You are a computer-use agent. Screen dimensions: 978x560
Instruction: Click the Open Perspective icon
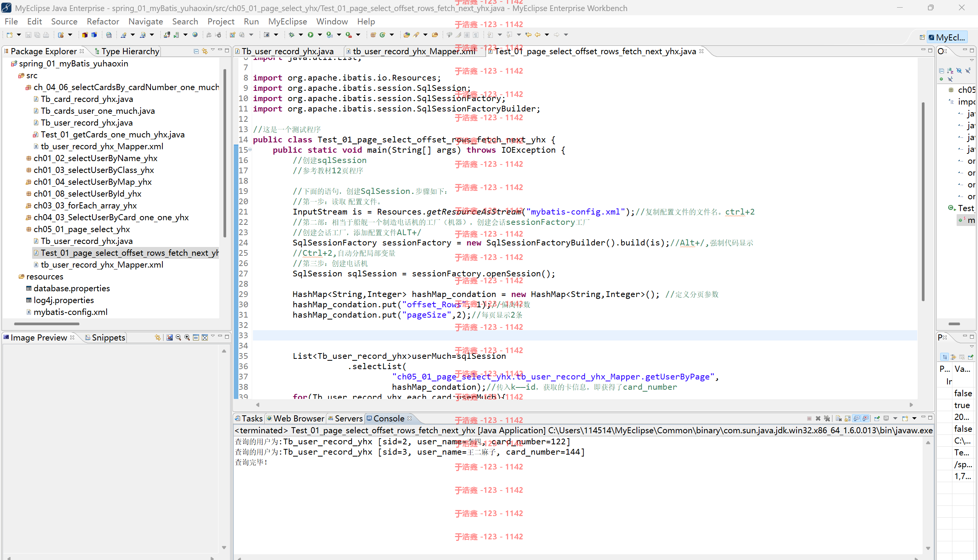click(x=922, y=37)
